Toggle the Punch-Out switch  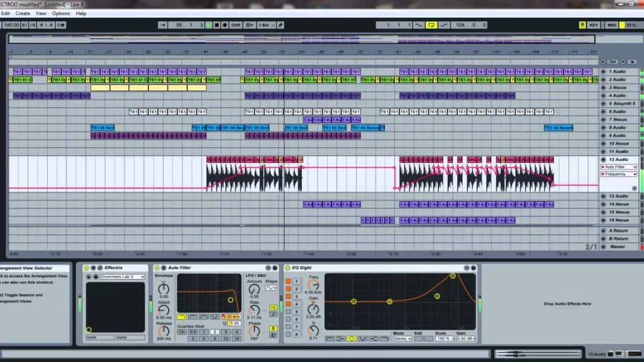coord(445,25)
